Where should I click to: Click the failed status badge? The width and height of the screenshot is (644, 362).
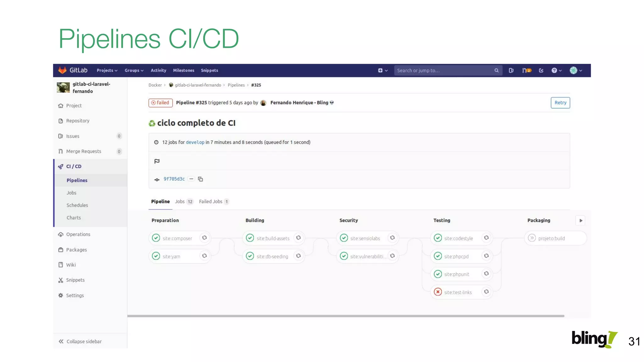click(160, 103)
